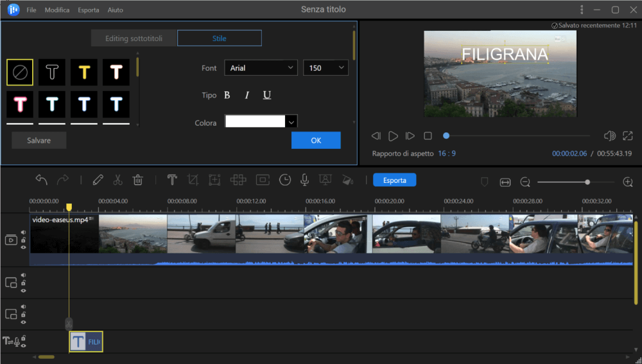This screenshot has width=642, height=364.
Task: Change the 16 : 9 aspect ratio value
Action: [447, 153]
